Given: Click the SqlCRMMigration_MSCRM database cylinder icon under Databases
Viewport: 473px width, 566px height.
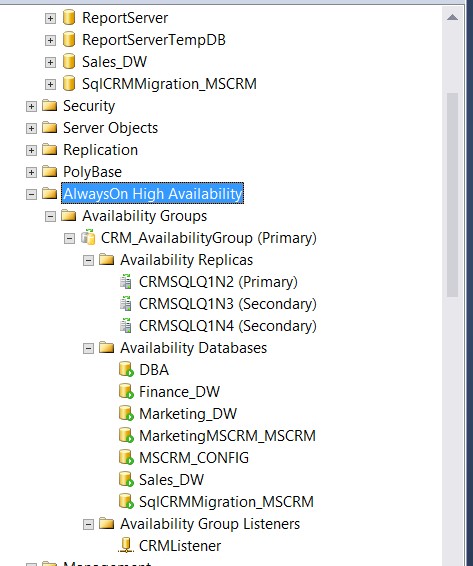Looking at the screenshot, I should click(x=69, y=83).
